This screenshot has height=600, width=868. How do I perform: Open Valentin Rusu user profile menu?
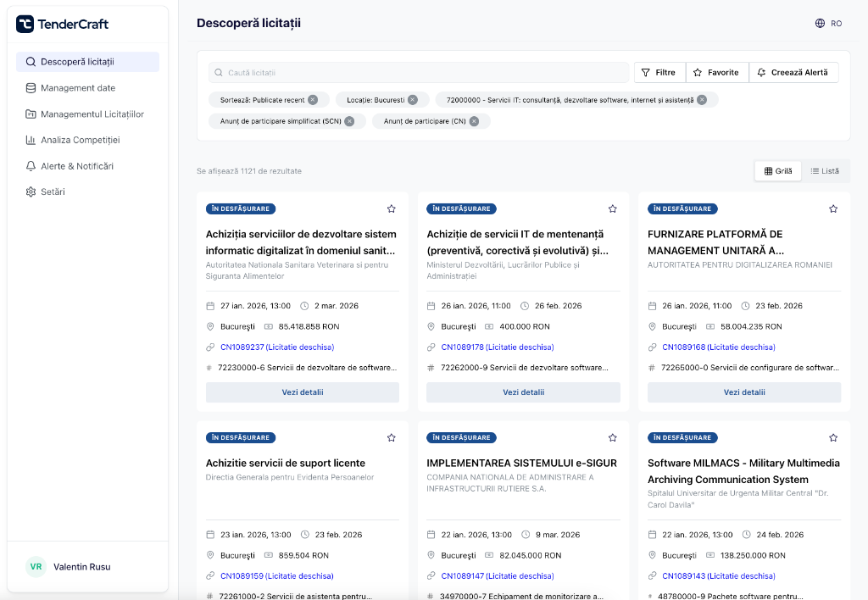[81, 567]
